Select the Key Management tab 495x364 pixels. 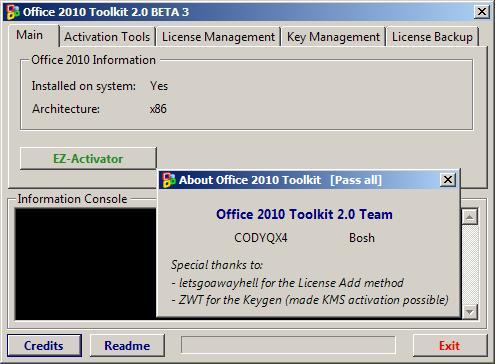333,37
